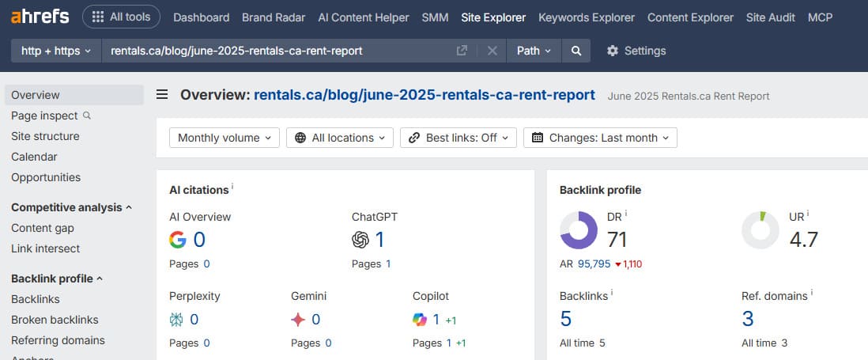Open Link intersect report
The height and width of the screenshot is (360, 868).
[x=45, y=248]
